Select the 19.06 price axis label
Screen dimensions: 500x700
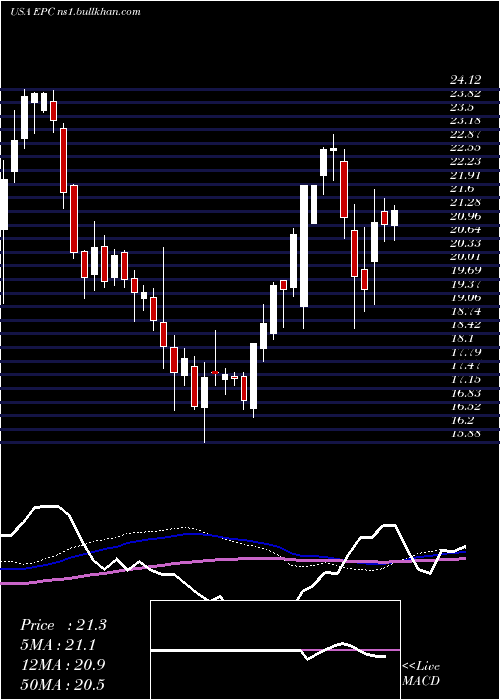click(x=465, y=298)
